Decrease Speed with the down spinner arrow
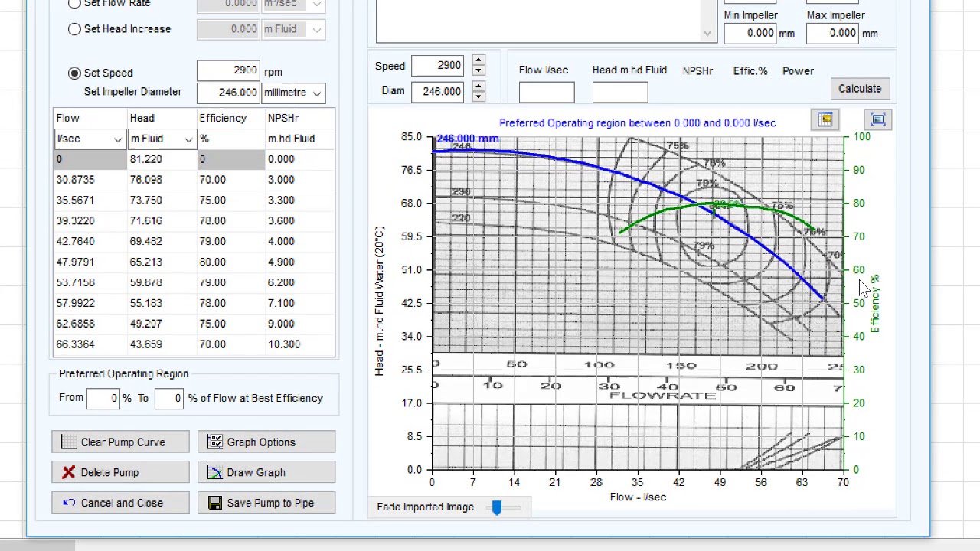The width and height of the screenshot is (980, 551). coord(479,70)
